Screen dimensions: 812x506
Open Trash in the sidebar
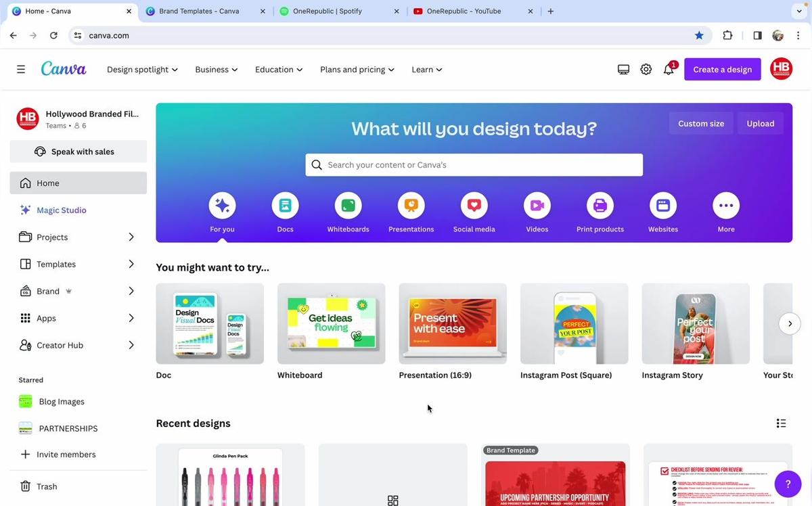point(78,486)
